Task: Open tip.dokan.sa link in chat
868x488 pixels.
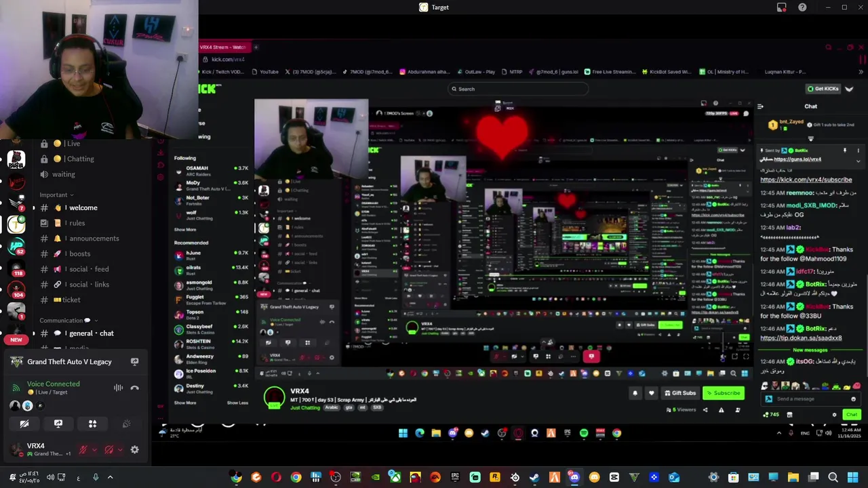Action: [801, 338]
